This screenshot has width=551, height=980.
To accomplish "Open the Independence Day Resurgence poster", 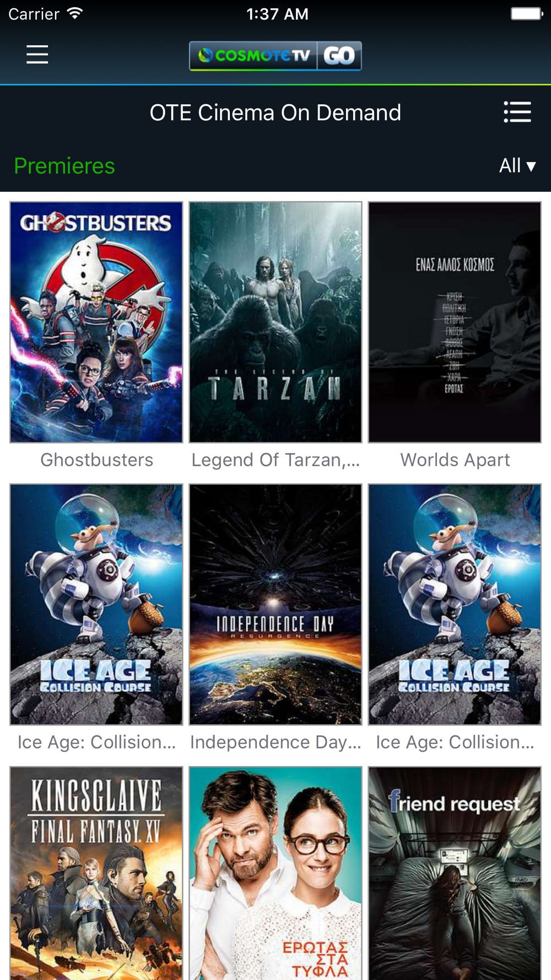I will 275,604.
